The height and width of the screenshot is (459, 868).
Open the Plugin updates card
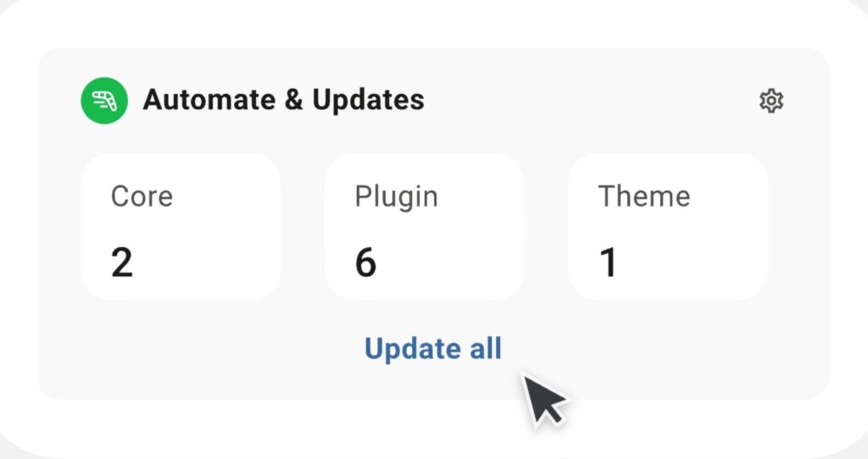click(424, 227)
